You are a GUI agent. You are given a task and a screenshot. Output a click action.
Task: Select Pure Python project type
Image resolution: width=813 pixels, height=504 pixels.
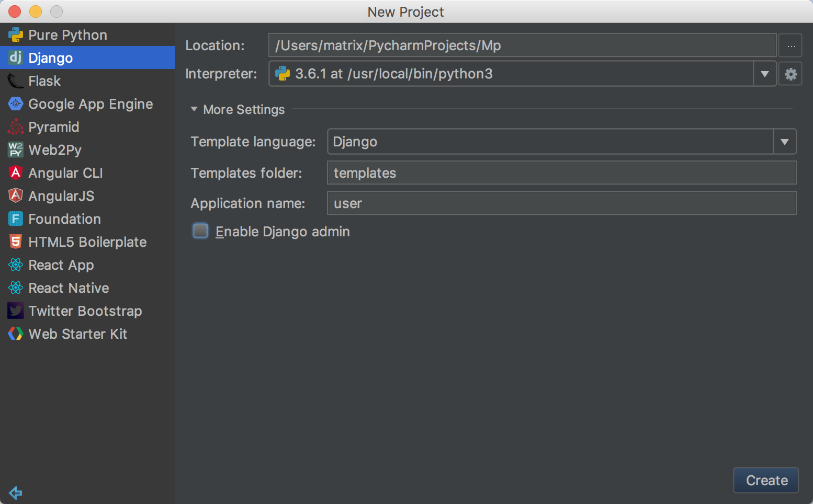pyautogui.click(x=87, y=35)
